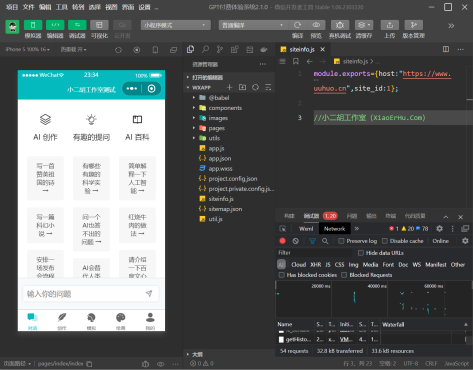This screenshot has width=473, height=370.
Task: Click the 预览 preview eye icon
Action: [x=316, y=25]
